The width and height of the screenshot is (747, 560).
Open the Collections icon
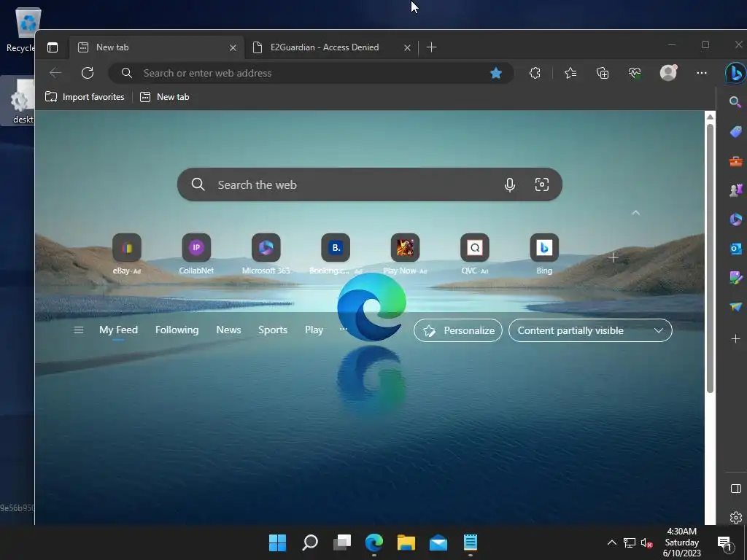(x=603, y=73)
